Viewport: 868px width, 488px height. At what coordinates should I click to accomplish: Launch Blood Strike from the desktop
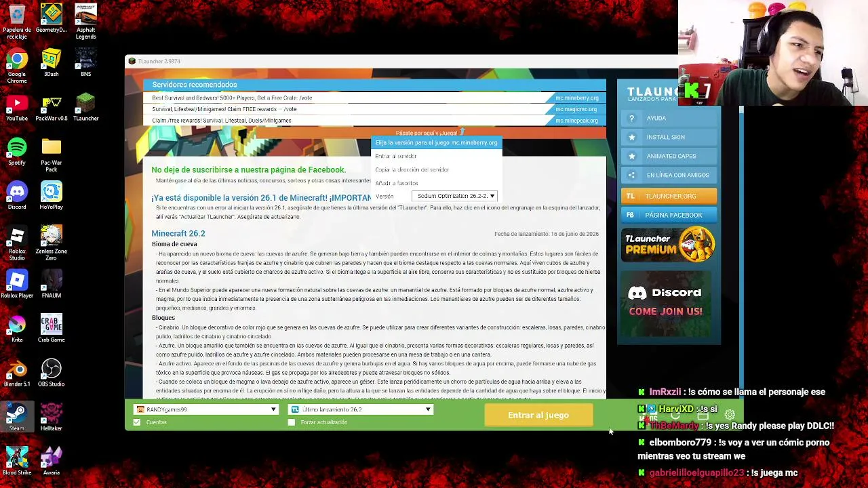[17, 462]
